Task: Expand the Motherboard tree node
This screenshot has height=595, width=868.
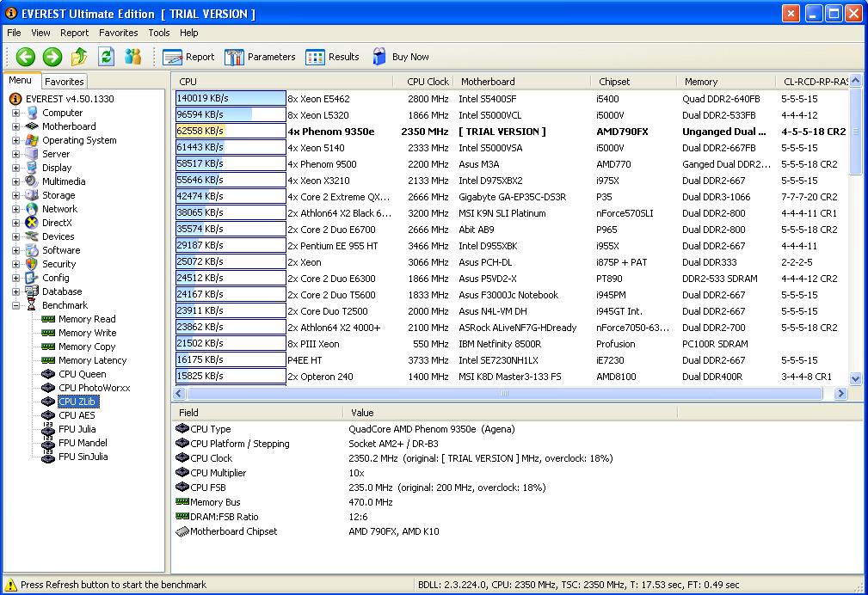Action: coord(15,126)
